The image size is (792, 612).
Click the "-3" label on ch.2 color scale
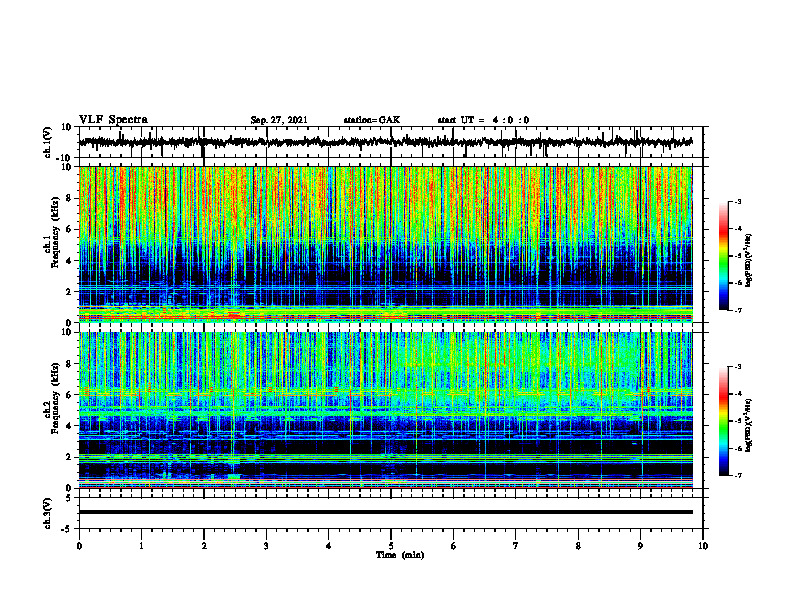(x=738, y=367)
